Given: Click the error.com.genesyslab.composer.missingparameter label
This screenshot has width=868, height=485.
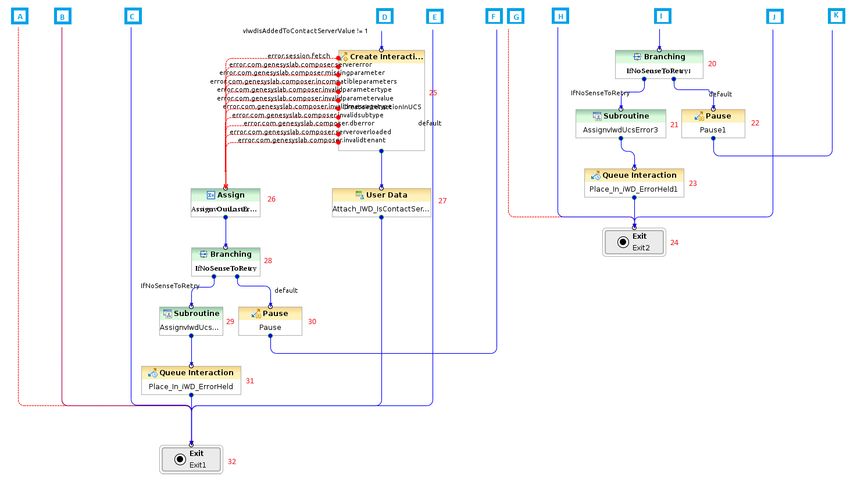Looking at the screenshot, I should pyautogui.click(x=302, y=73).
